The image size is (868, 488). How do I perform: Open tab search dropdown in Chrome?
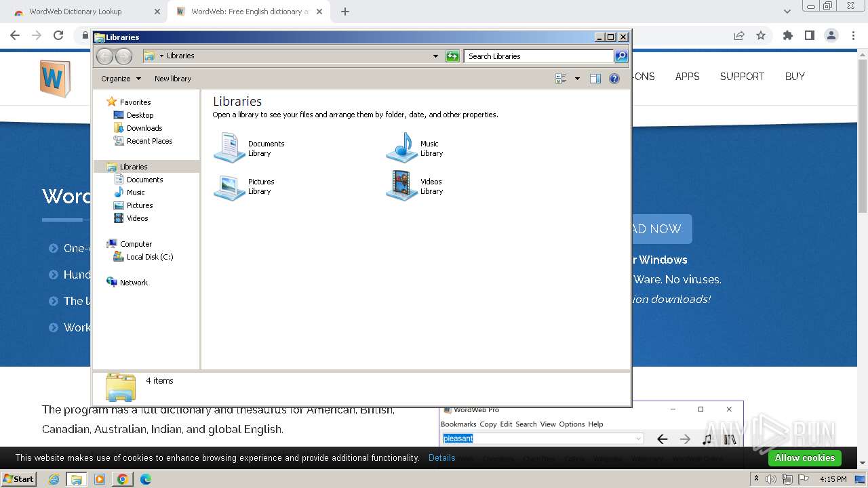pos(787,12)
